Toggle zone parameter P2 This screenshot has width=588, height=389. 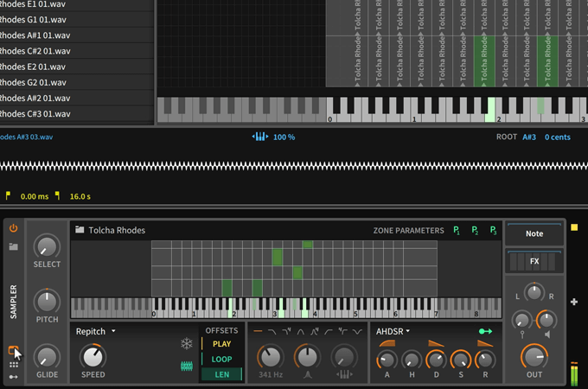point(475,230)
